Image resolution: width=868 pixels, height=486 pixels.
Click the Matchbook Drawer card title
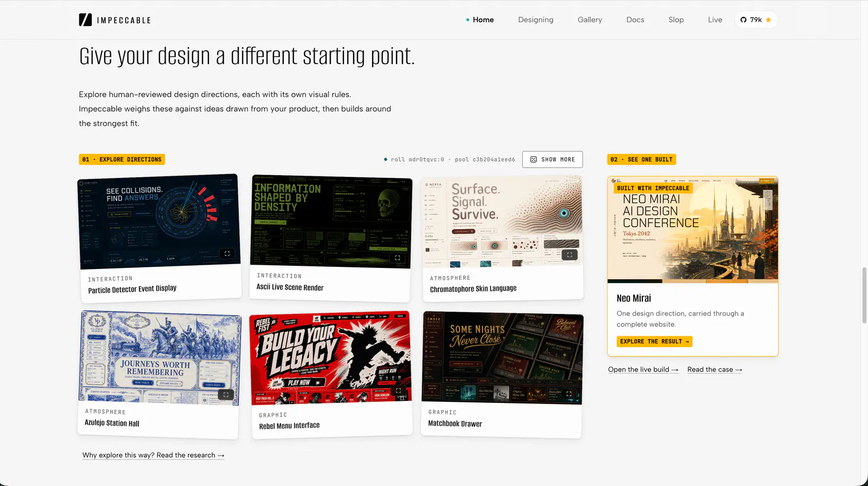coord(455,424)
